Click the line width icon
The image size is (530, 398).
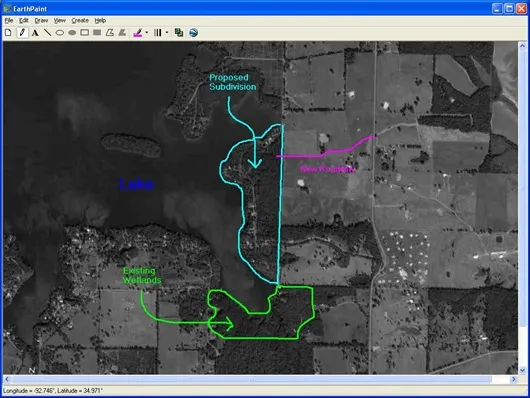tap(158, 32)
